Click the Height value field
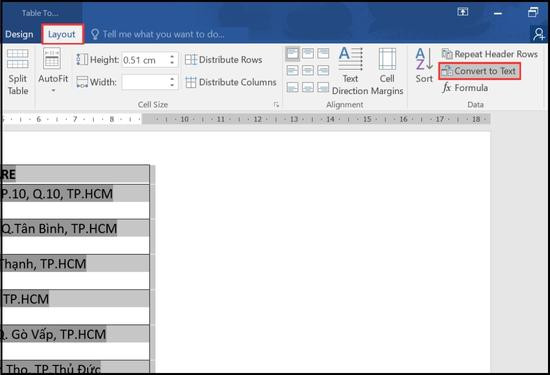This screenshot has width=550, height=375. tap(145, 60)
